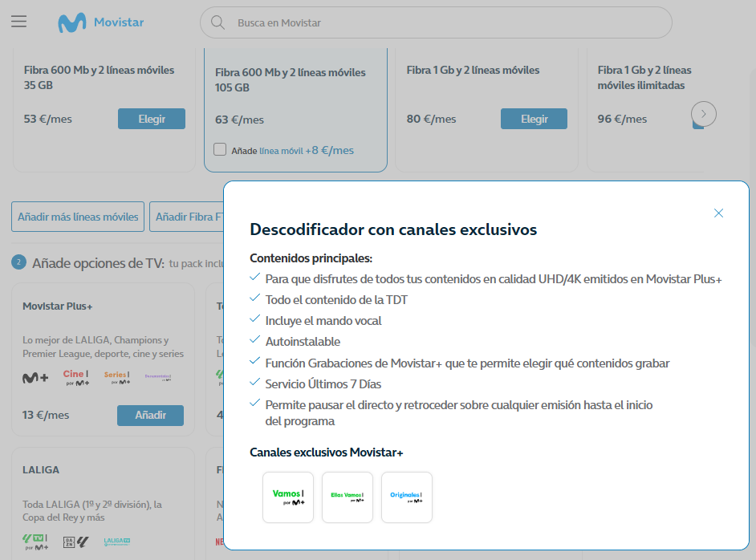Click Añadir más líneas móviles
The height and width of the screenshot is (560, 756).
coord(77,217)
